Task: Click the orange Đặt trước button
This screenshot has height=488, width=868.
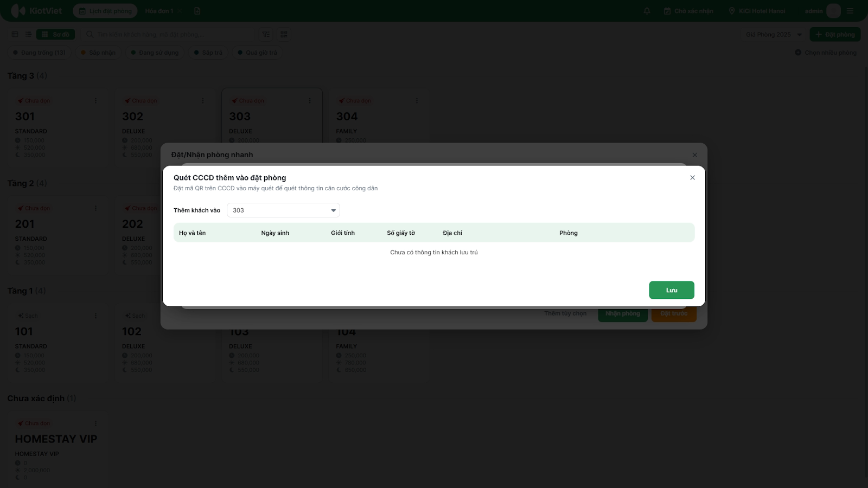Action: (x=674, y=313)
